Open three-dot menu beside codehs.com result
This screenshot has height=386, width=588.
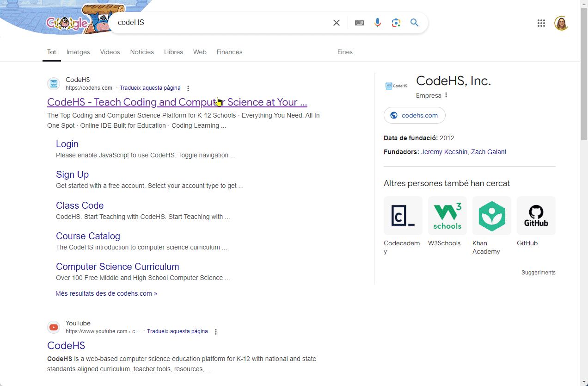pos(188,88)
